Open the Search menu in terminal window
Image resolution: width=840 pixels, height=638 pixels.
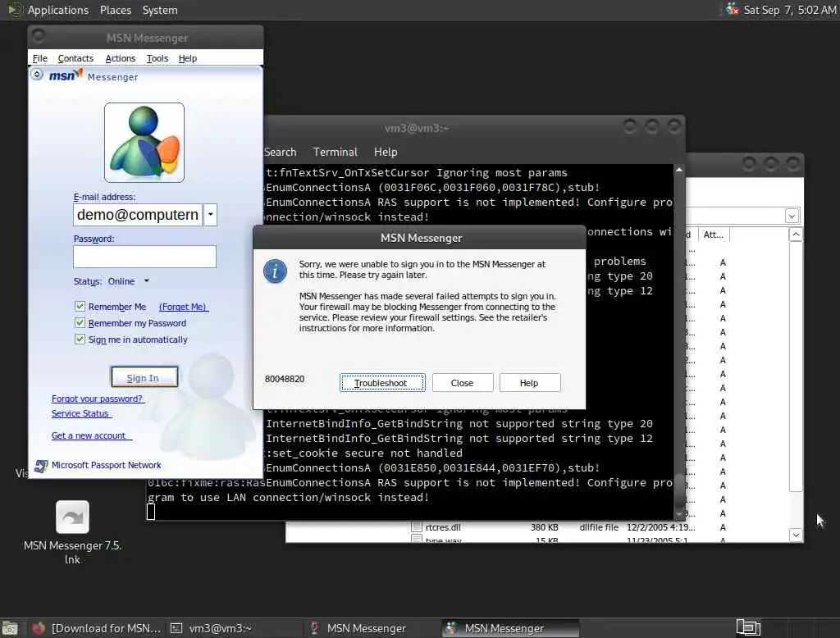(281, 153)
